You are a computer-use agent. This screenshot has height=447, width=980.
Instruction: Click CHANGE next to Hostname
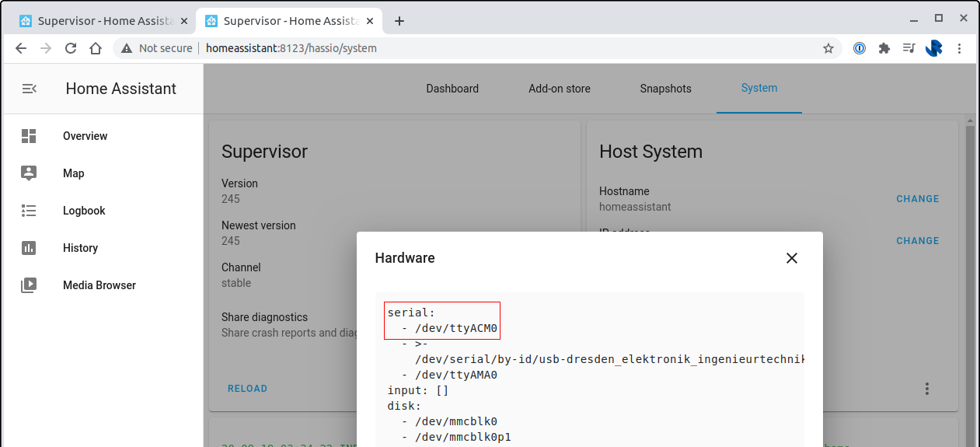917,199
